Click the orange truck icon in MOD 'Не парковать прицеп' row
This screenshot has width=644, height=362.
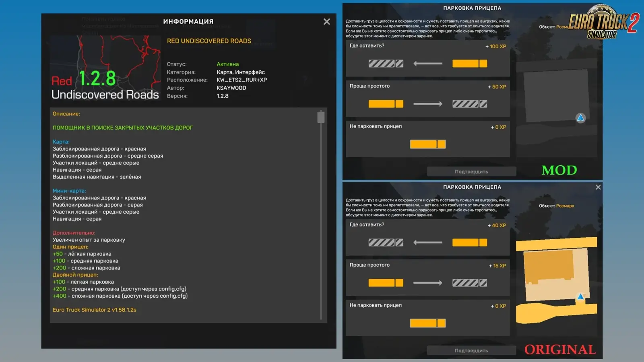coord(428,144)
